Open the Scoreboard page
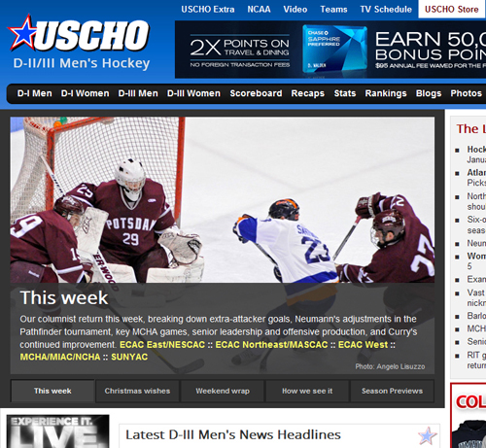The height and width of the screenshot is (448, 486). coord(256,93)
